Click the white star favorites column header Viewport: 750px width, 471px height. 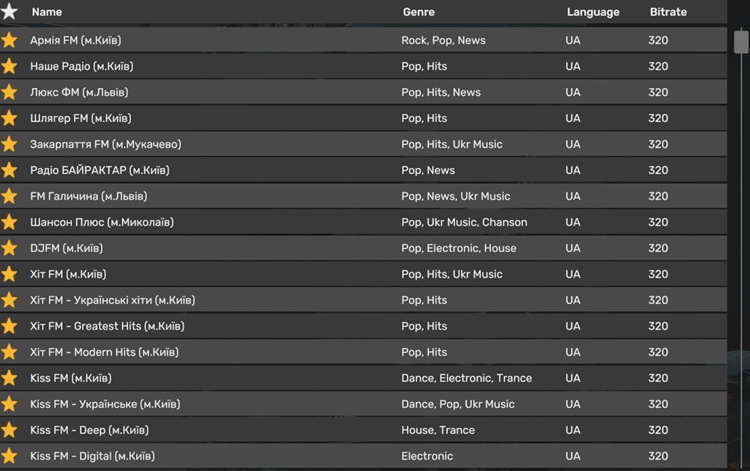point(10,12)
